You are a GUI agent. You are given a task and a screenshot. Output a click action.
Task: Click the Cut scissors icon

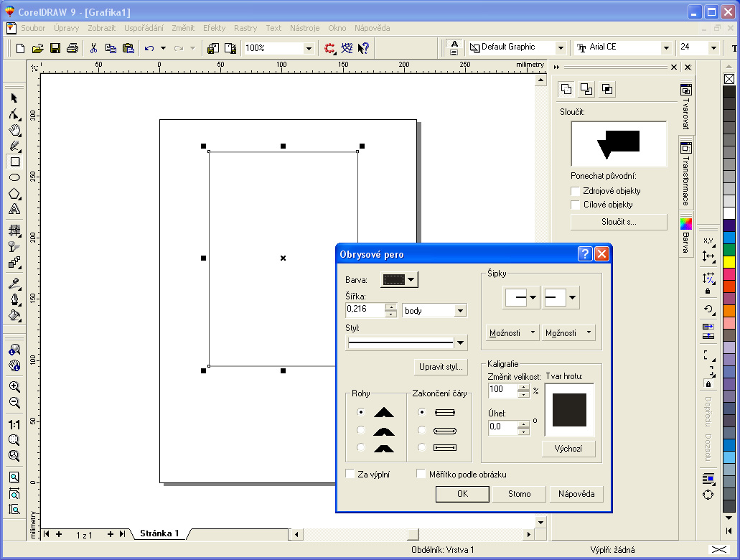click(x=93, y=48)
